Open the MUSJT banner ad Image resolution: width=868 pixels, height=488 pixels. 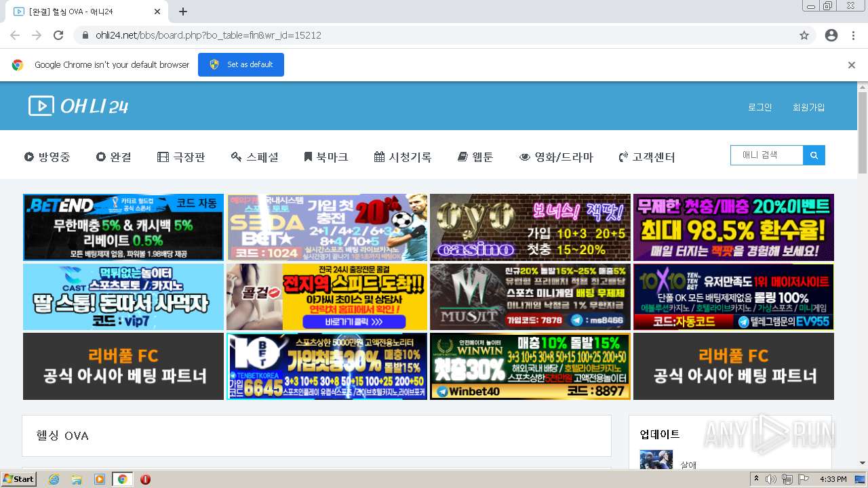(530, 297)
